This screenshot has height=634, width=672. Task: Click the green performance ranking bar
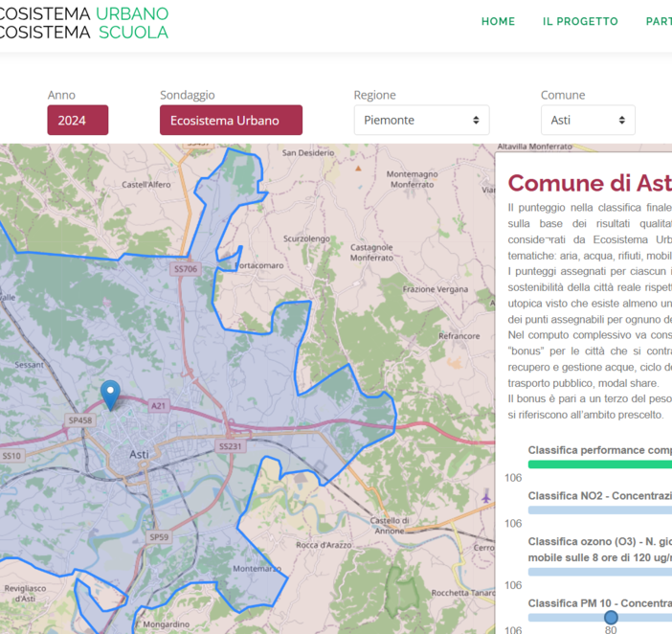(599, 464)
